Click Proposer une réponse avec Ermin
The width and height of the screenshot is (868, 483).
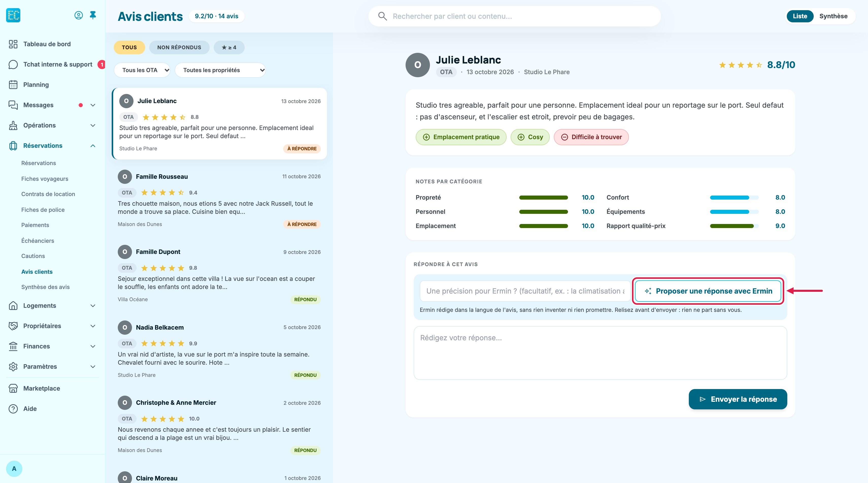click(708, 291)
